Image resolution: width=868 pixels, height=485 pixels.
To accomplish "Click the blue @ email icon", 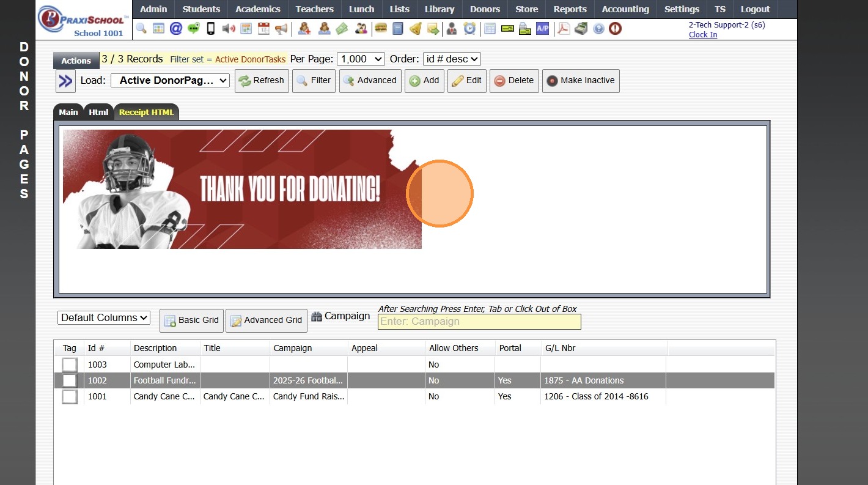I will (x=176, y=28).
